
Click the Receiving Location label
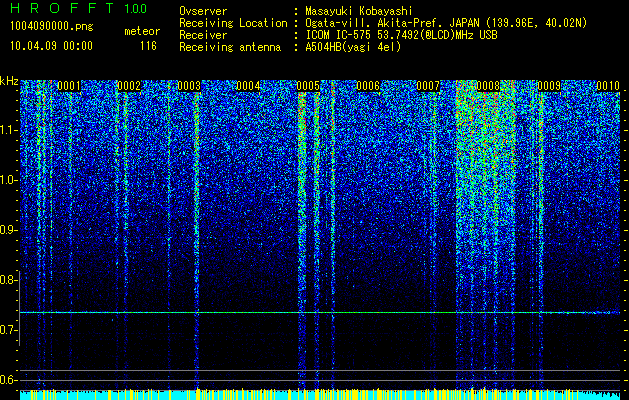[233, 23]
